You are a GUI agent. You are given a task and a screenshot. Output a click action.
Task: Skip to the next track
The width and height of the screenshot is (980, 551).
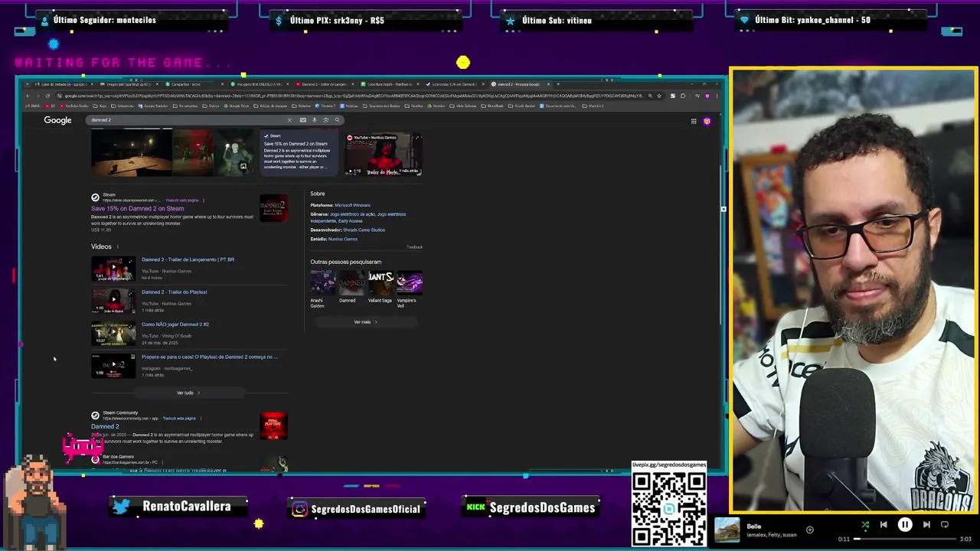pos(926,525)
